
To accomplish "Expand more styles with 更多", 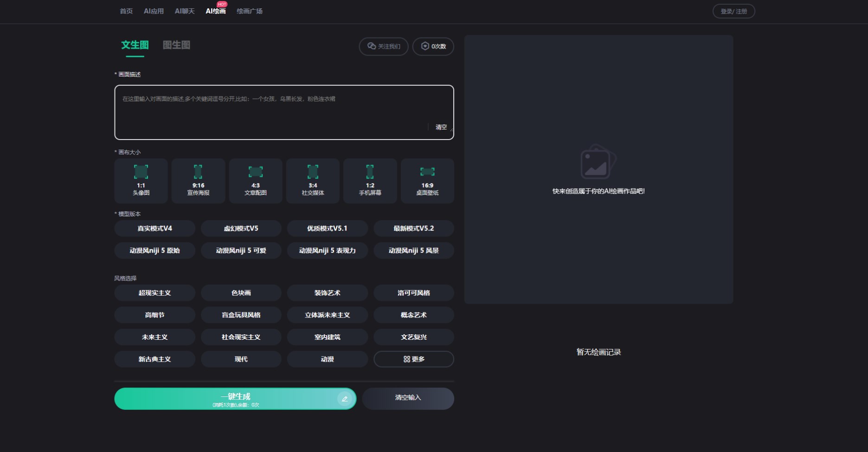I will [413, 359].
